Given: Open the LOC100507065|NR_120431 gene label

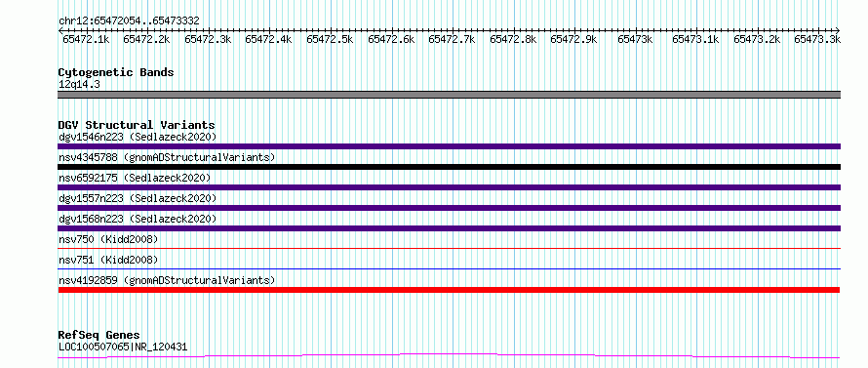Looking at the screenshot, I should [x=123, y=348].
